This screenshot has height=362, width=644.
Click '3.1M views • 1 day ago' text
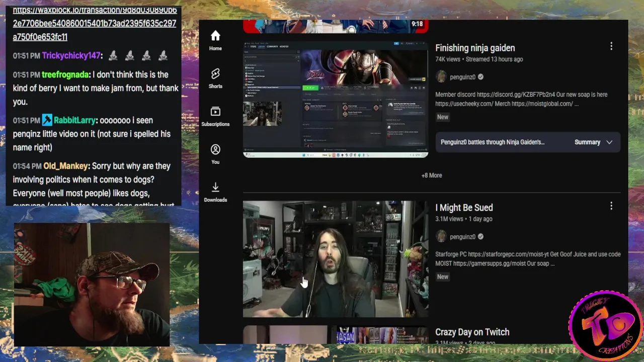click(463, 219)
